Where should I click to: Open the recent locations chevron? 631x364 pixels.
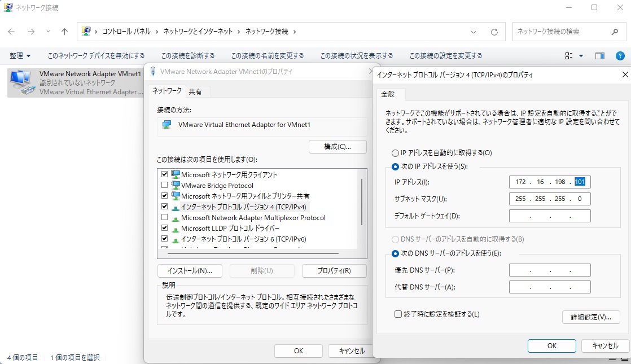pos(48,32)
